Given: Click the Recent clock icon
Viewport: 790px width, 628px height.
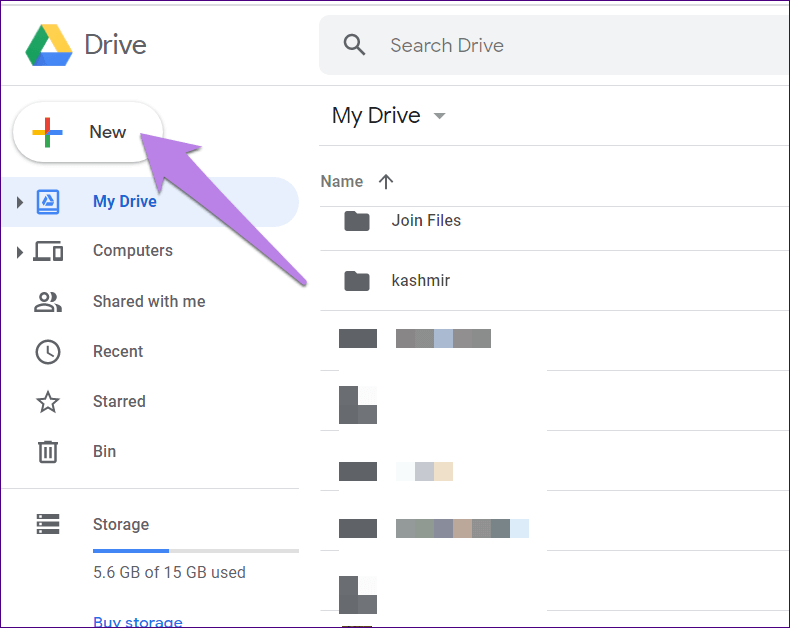Looking at the screenshot, I should coord(48,352).
